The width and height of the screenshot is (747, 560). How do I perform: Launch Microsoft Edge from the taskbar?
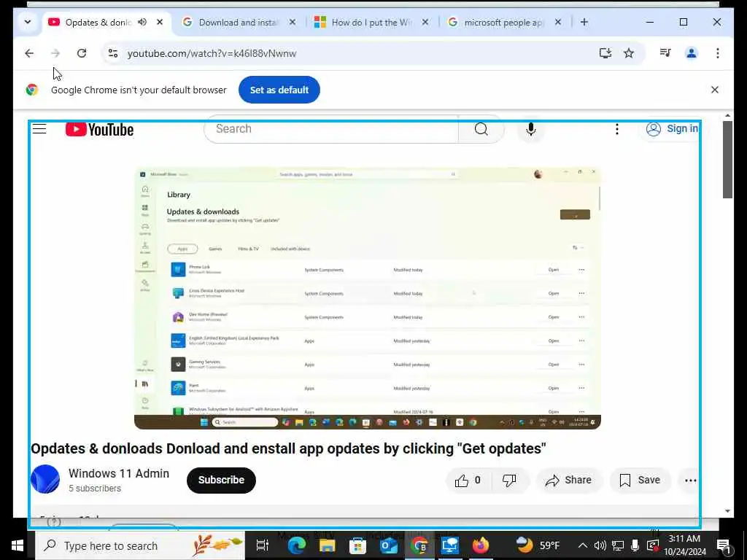pos(296,545)
